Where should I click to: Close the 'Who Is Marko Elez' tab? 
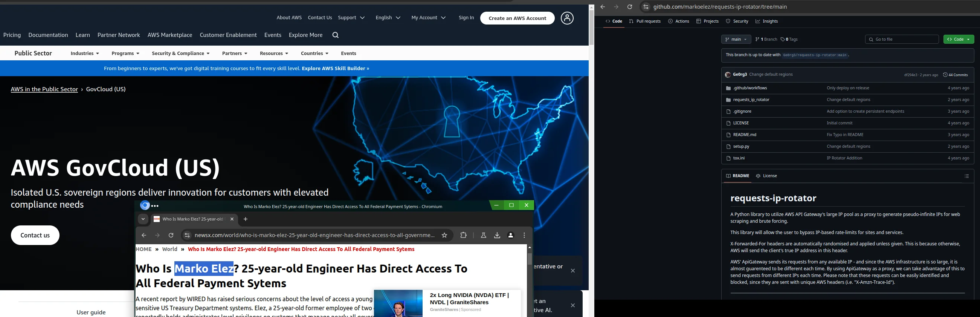[232, 219]
